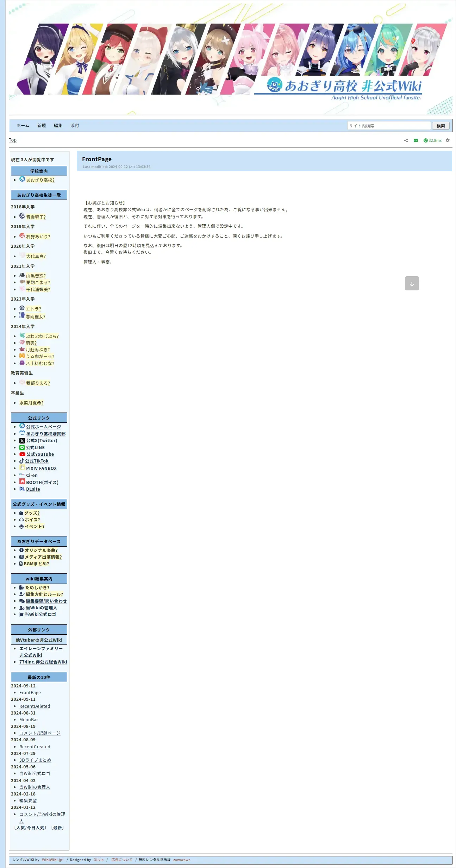Image resolution: width=456 pixels, height=868 pixels.
Task: Click the face icon beside イベント
Action: [21, 527]
